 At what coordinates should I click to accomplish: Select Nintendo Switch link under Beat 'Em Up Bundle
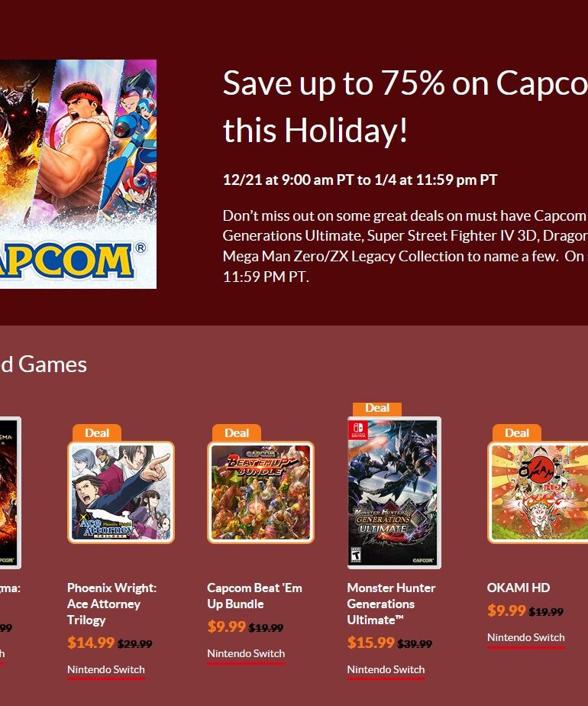click(x=246, y=653)
